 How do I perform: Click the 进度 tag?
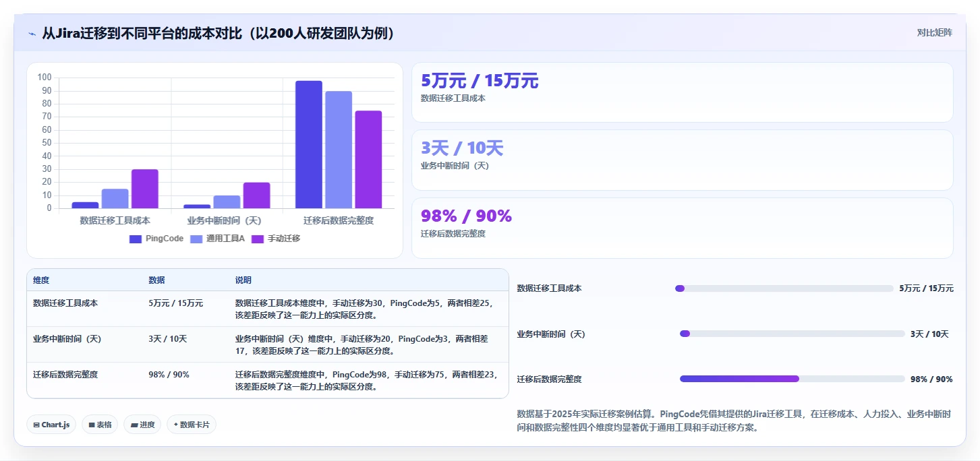pos(142,425)
